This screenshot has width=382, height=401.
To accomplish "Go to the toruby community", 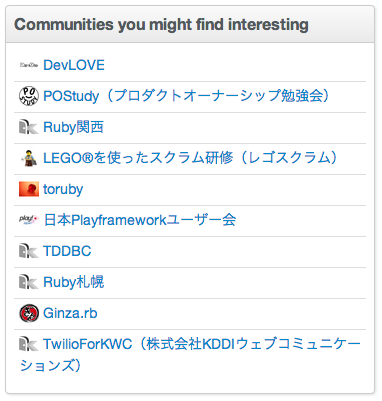I will coord(63,189).
